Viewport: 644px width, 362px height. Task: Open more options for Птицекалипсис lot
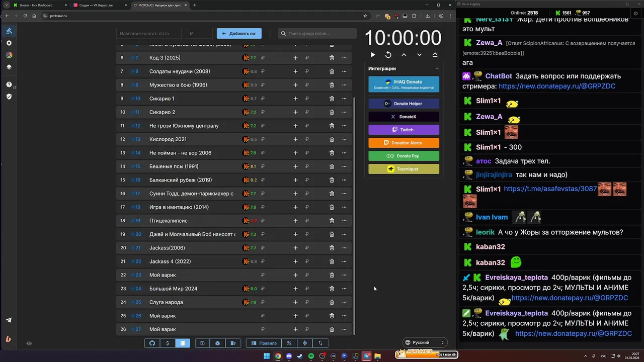pos(344,221)
